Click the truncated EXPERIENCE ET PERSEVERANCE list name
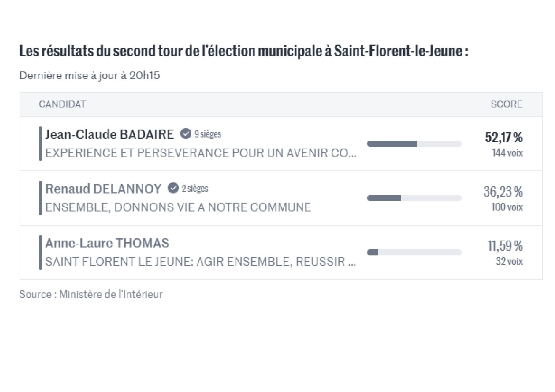This screenshot has height=392, width=555. [x=201, y=153]
